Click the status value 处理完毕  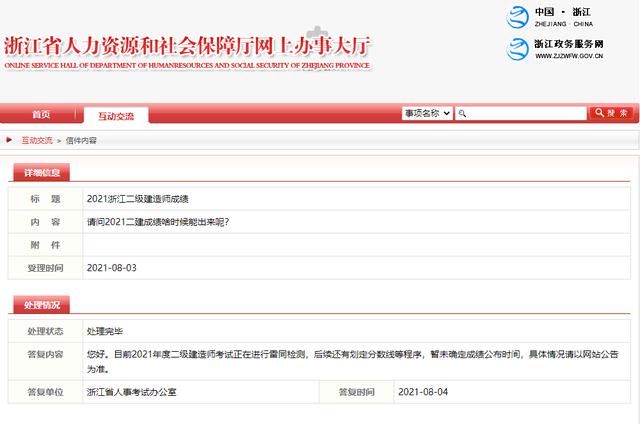(104, 331)
